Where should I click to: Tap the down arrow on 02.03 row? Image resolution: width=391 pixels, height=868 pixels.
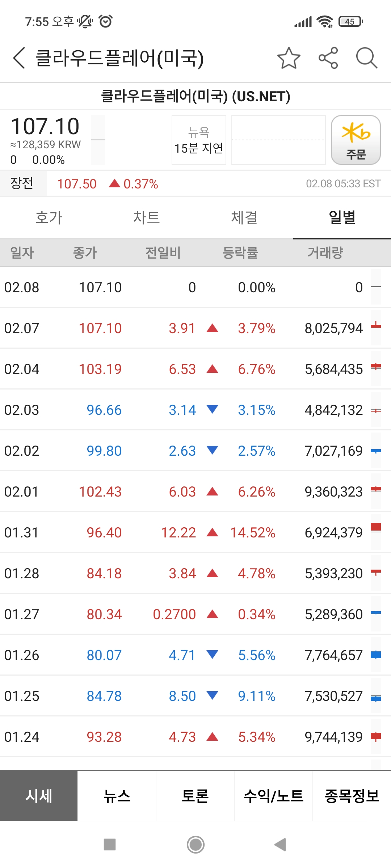212,409
